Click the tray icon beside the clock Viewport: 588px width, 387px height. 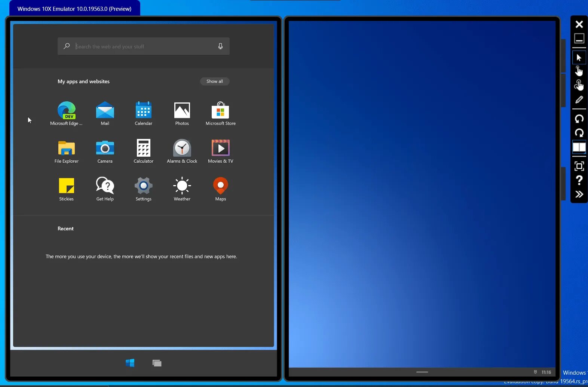[x=535, y=372]
